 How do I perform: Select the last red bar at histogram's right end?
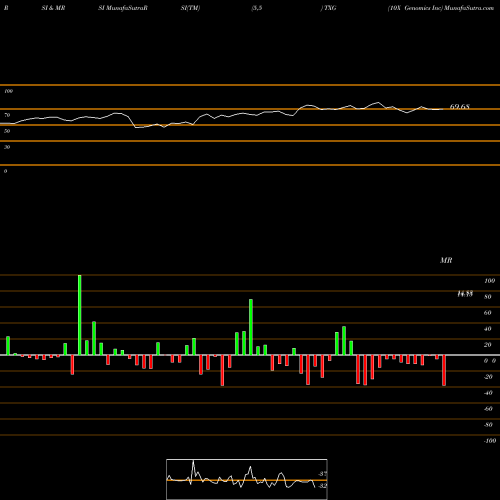click(444, 370)
